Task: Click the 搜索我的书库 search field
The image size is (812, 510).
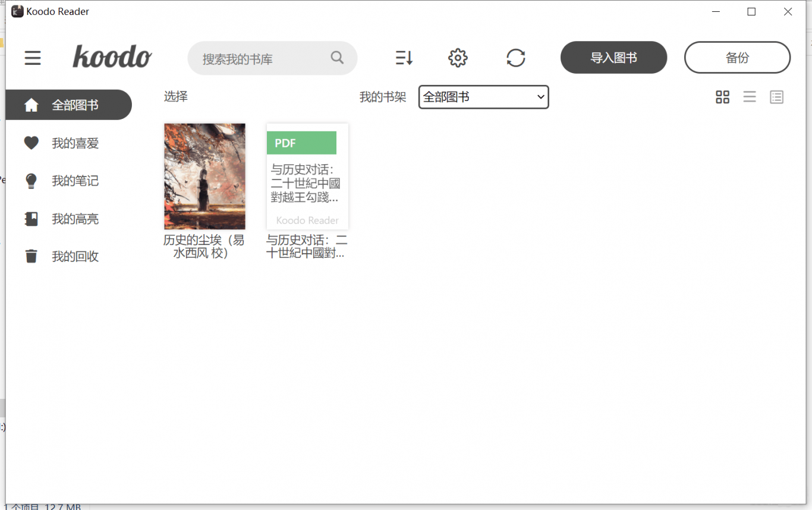Action: (262, 59)
